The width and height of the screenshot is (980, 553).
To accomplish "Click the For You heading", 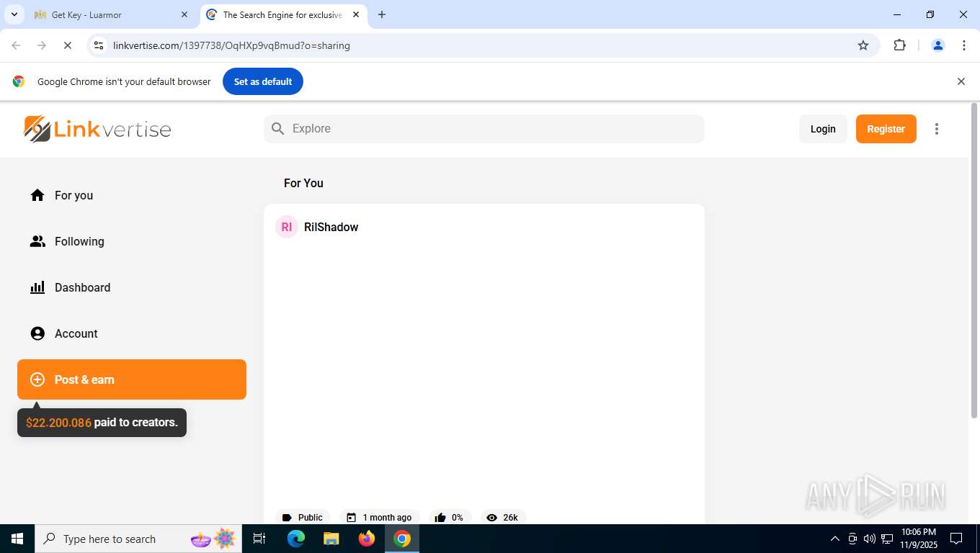I will coord(303,183).
